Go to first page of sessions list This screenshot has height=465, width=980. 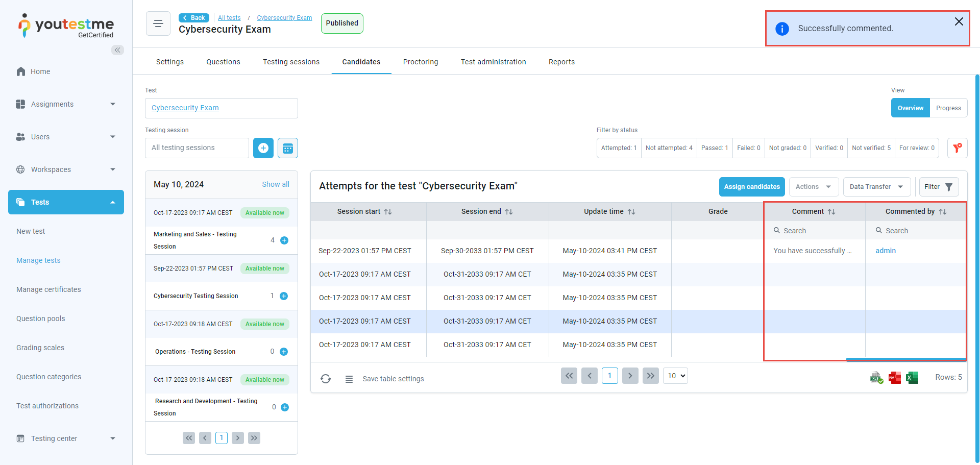coord(189,438)
